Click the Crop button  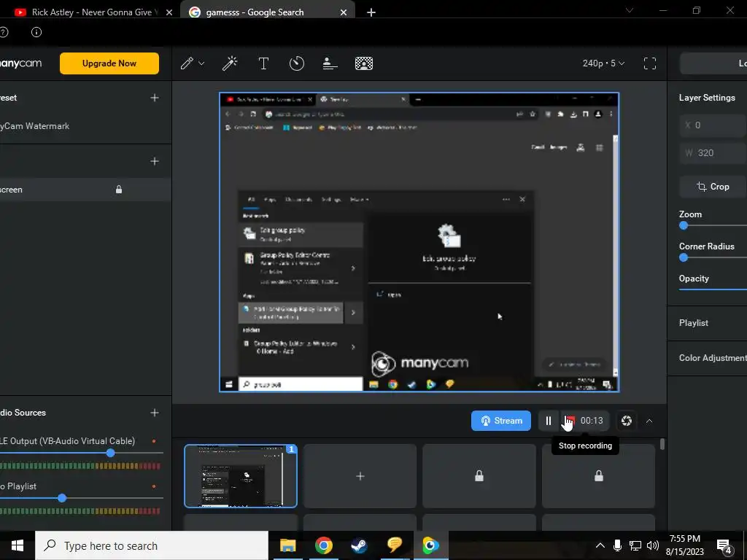point(713,187)
